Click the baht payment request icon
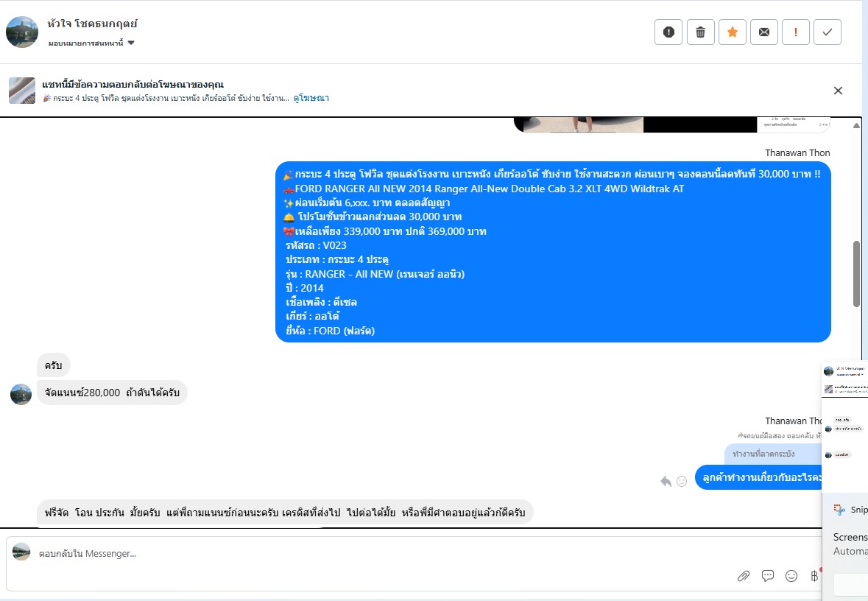Image resolution: width=868 pixels, height=601 pixels. pos(815,576)
